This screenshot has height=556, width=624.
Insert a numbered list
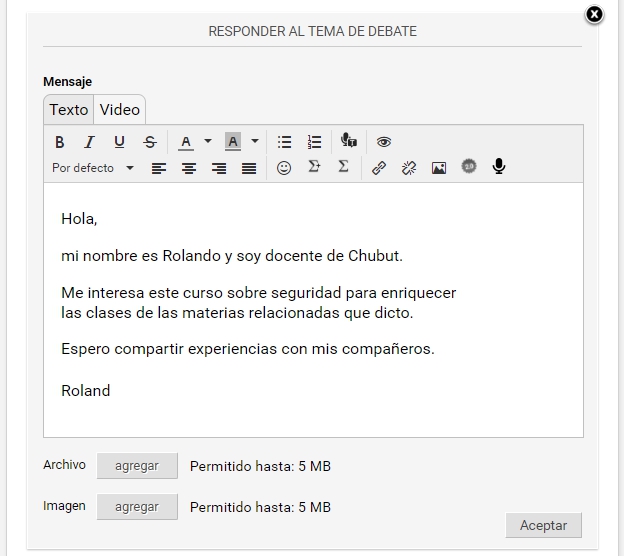[x=314, y=142]
